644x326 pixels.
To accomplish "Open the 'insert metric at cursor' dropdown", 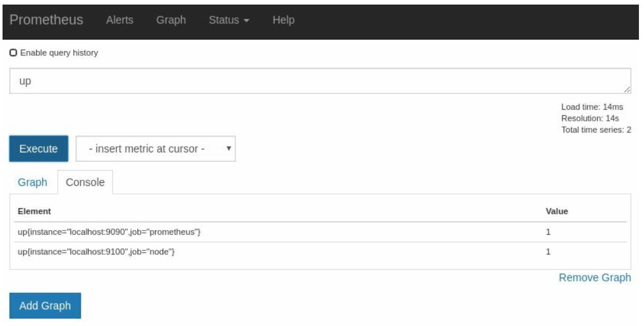I will [x=156, y=149].
